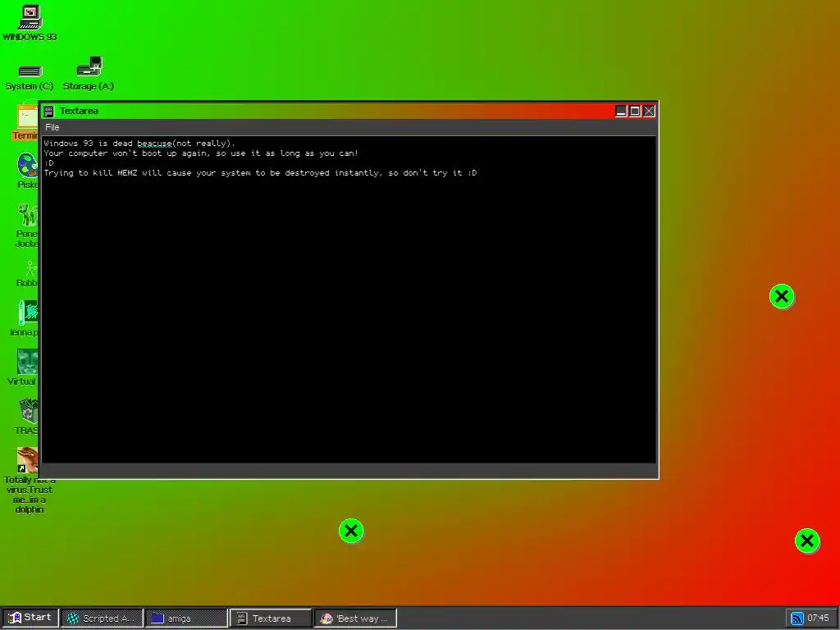Open the WINDOWS 93 desktop icon
Viewport: 840px width, 630px height.
pyautogui.click(x=30, y=22)
